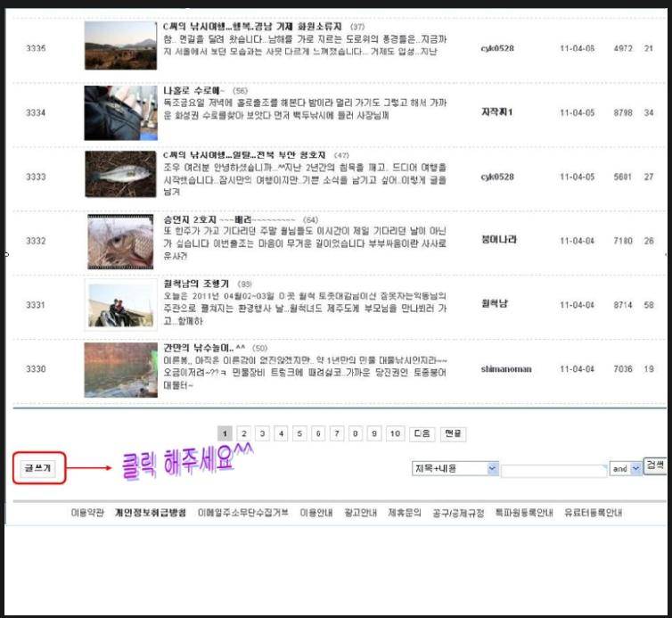The height and width of the screenshot is (618, 672).
Task: Open the 광고안내 footer link
Action: pyautogui.click(x=360, y=513)
